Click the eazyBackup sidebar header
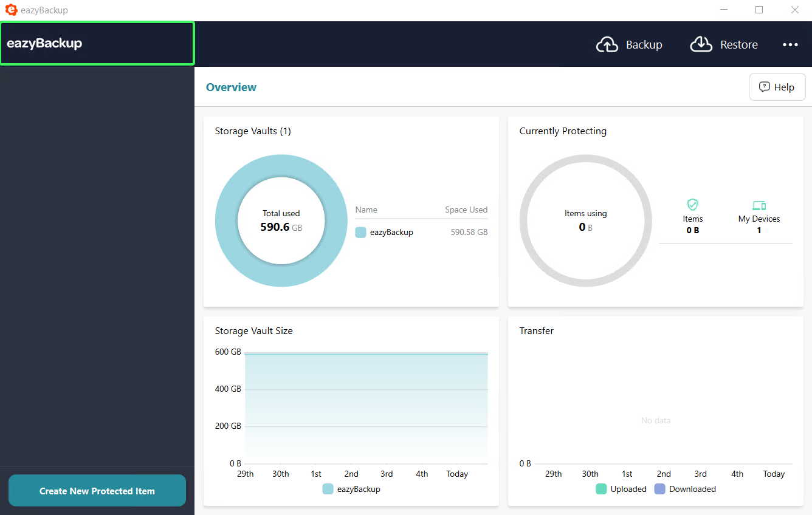Viewport: 812px width, 515px height. pyautogui.click(x=97, y=43)
